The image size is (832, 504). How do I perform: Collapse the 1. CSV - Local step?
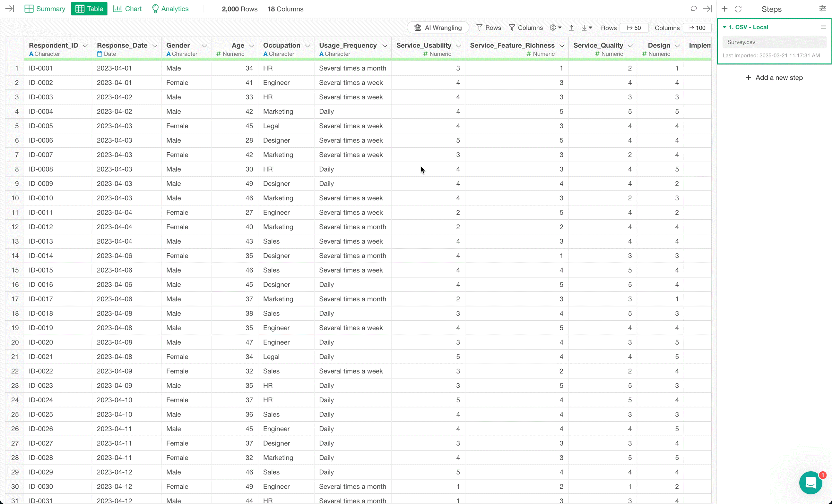(724, 27)
